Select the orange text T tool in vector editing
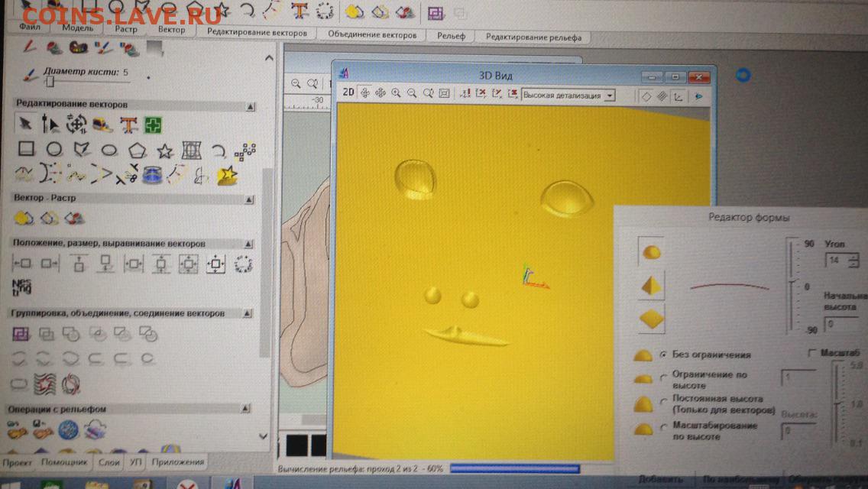The height and width of the screenshot is (489, 868). click(128, 125)
